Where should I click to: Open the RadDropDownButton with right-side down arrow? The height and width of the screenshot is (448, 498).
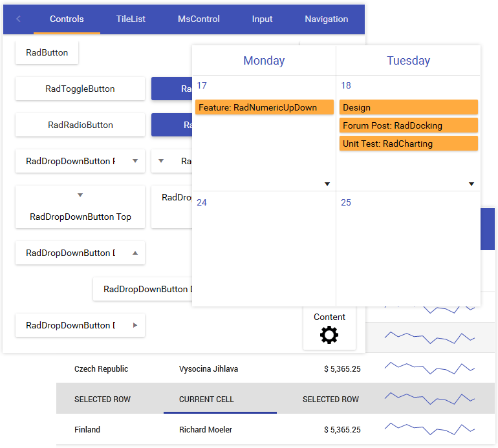[80, 162]
